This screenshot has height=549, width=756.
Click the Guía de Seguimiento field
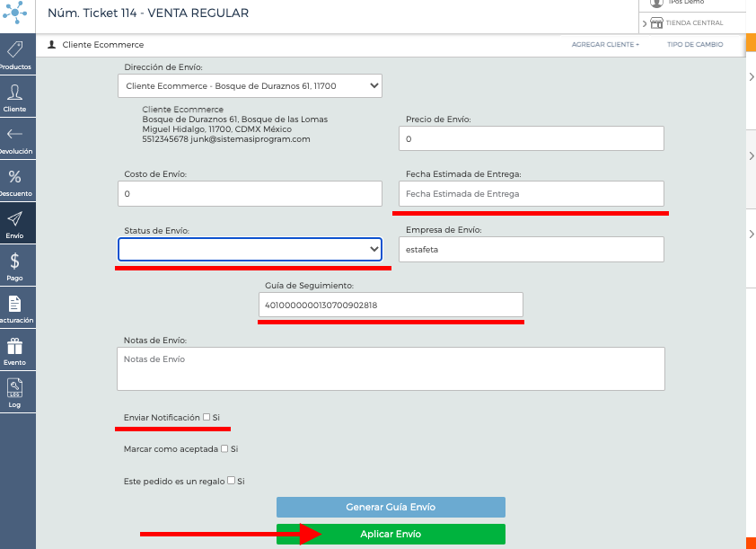[391, 305]
